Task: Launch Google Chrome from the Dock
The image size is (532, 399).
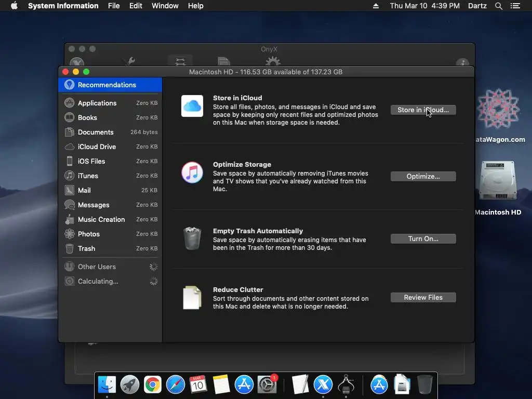Action: [x=153, y=385]
